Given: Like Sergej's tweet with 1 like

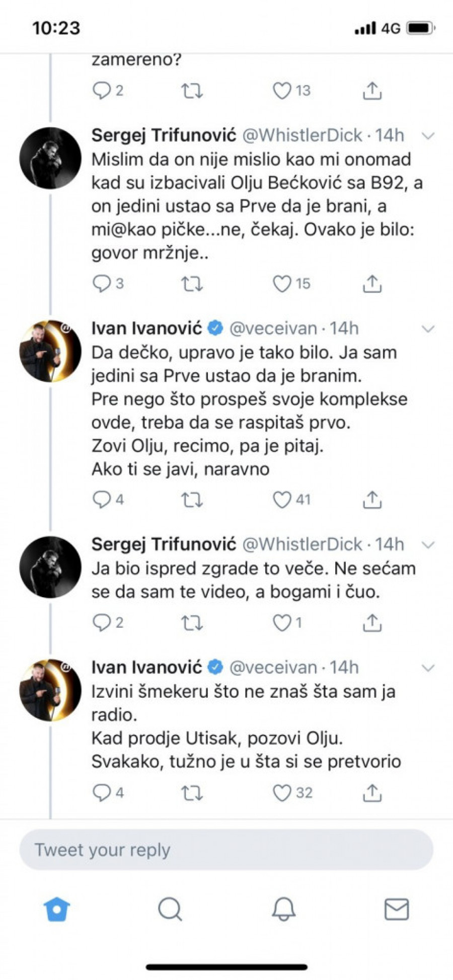Looking at the screenshot, I should [x=282, y=623].
